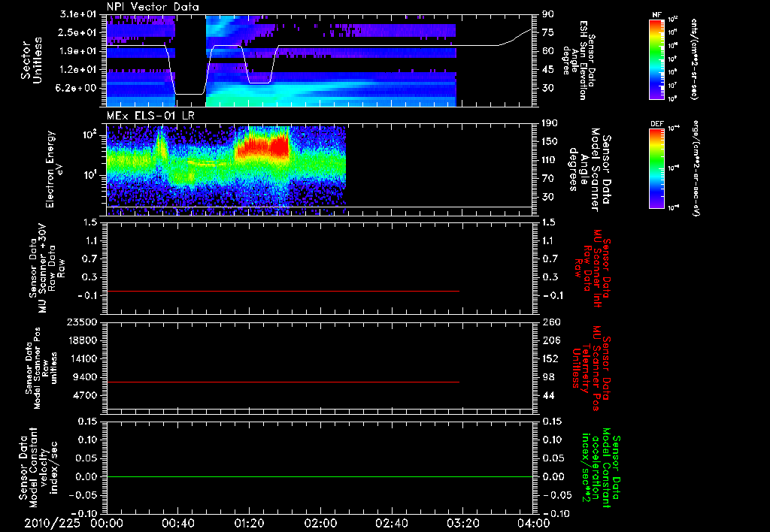Click the green zero line in velocity panel
Image resolution: width=770 pixels, height=532 pixels.
tap(320, 476)
